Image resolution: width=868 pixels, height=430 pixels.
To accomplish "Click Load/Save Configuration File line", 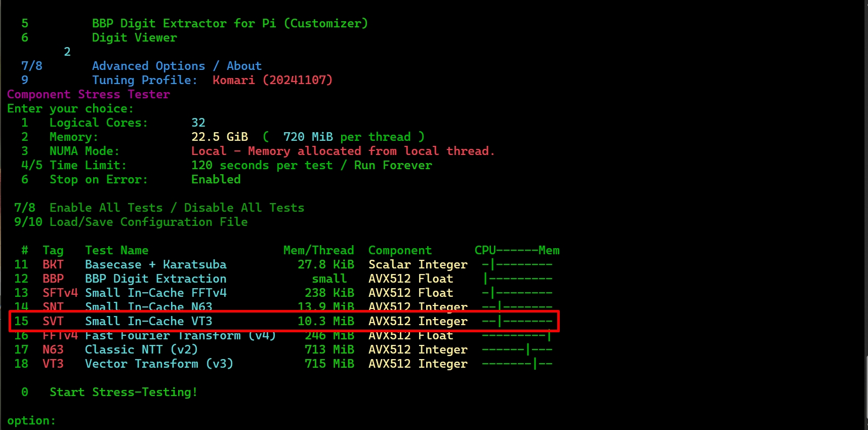I will coord(148,222).
